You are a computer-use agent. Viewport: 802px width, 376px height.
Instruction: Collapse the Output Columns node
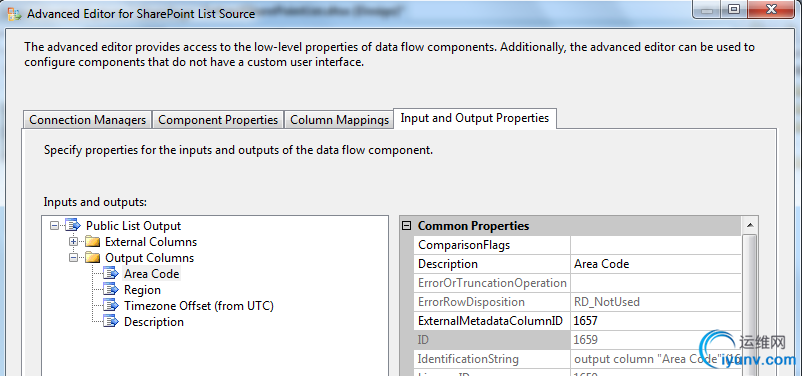[73, 257]
